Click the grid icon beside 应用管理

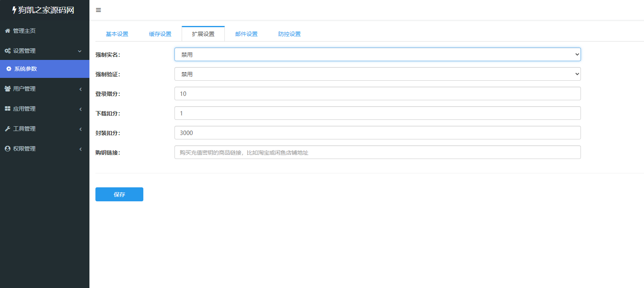(x=8, y=109)
